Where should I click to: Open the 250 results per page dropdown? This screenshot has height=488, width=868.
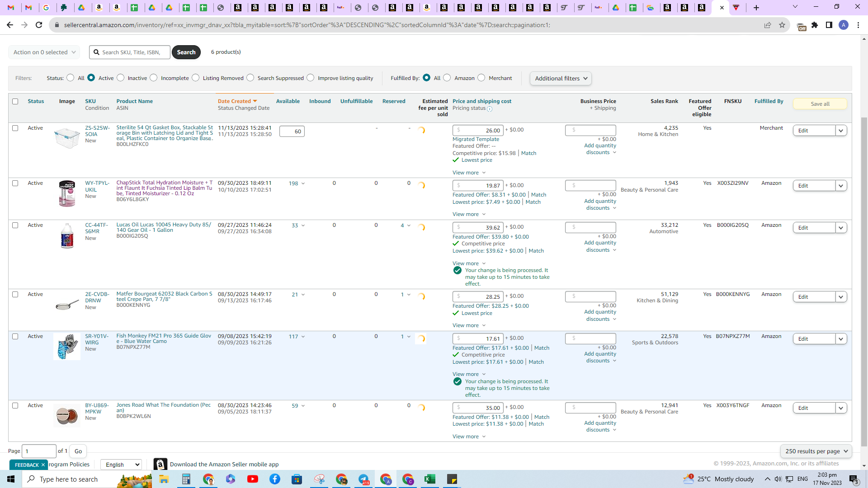click(x=816, y=451)
